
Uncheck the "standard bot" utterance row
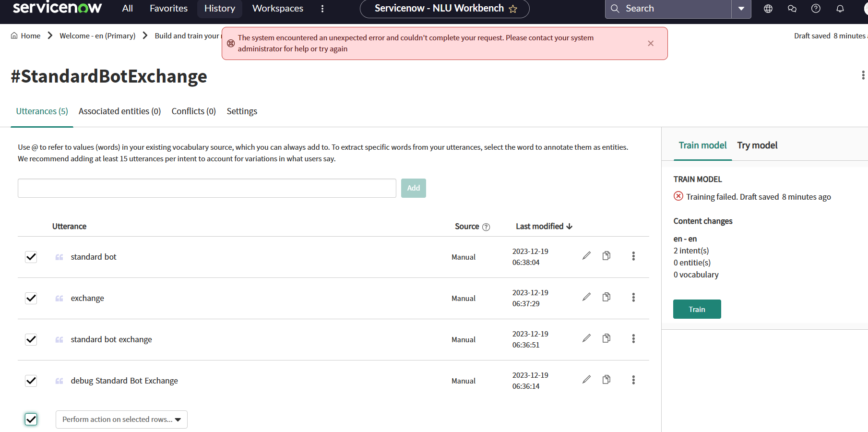point(31,257)
